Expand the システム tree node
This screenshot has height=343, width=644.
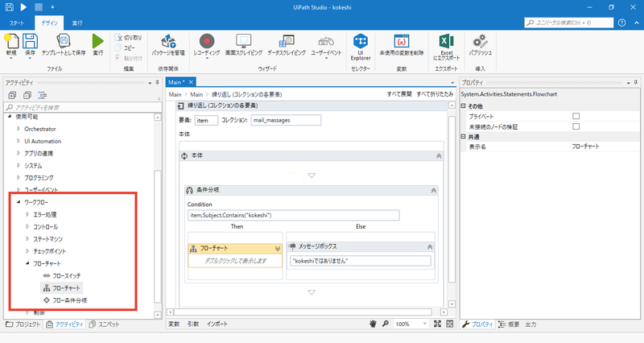pyautogui.click(x=19, y=166)
